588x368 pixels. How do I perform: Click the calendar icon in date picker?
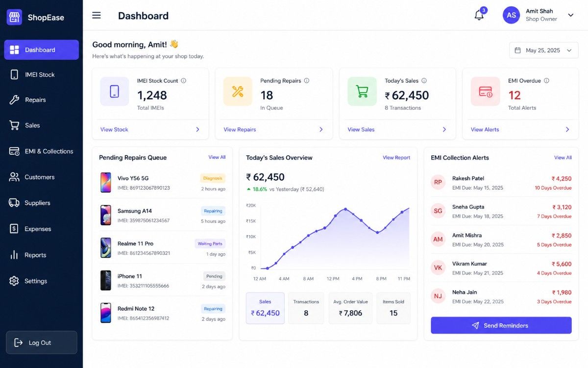(x=518, y=50)
